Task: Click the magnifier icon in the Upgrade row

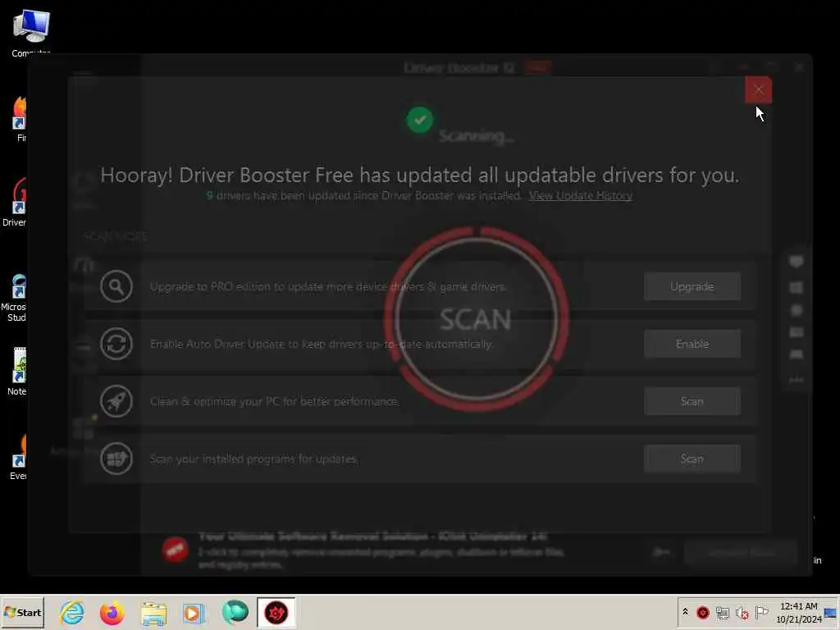Action: (x=116, y=286)
